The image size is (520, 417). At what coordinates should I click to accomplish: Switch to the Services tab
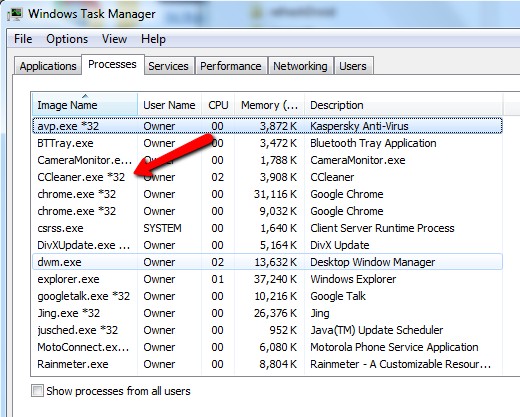(x=168, y=66)
